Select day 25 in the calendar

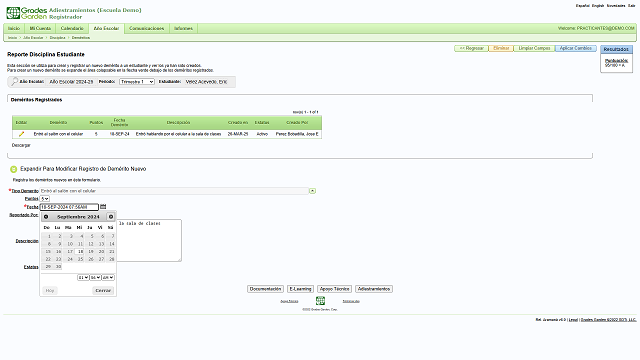(80, 259)
